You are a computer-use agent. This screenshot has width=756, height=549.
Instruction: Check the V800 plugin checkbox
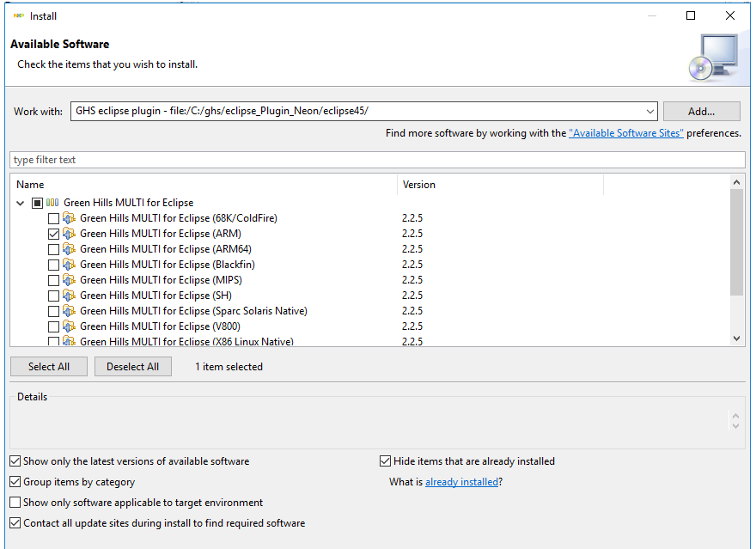pyautogui.click(x=53, y=326)
